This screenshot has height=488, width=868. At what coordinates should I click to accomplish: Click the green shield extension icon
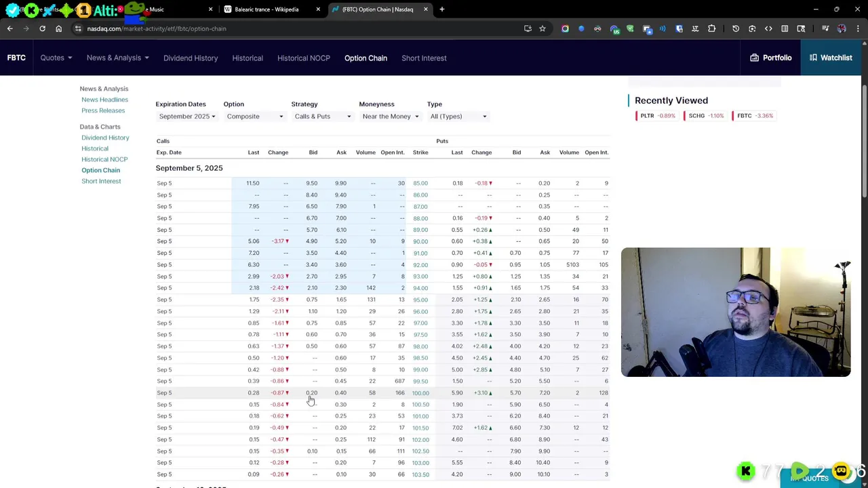pyautogui.click(x=630, y=28)
